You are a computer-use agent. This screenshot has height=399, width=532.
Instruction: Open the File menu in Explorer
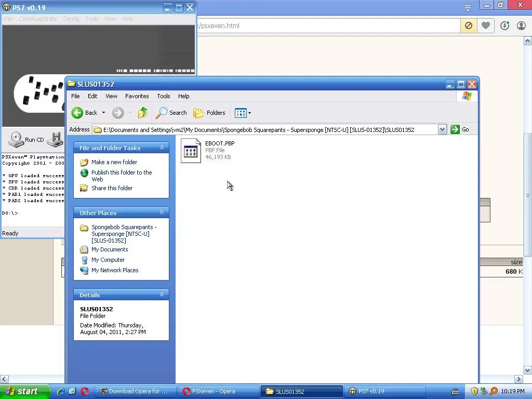coord(75,96)
